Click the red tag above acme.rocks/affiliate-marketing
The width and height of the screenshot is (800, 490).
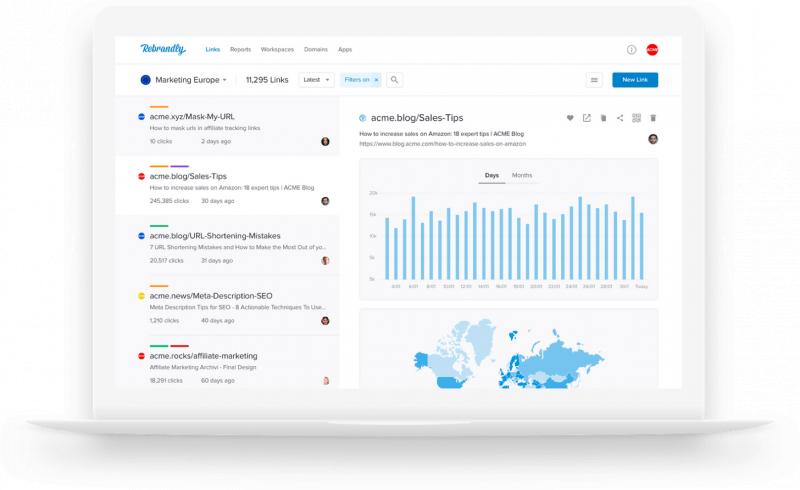tap(180, 346)
